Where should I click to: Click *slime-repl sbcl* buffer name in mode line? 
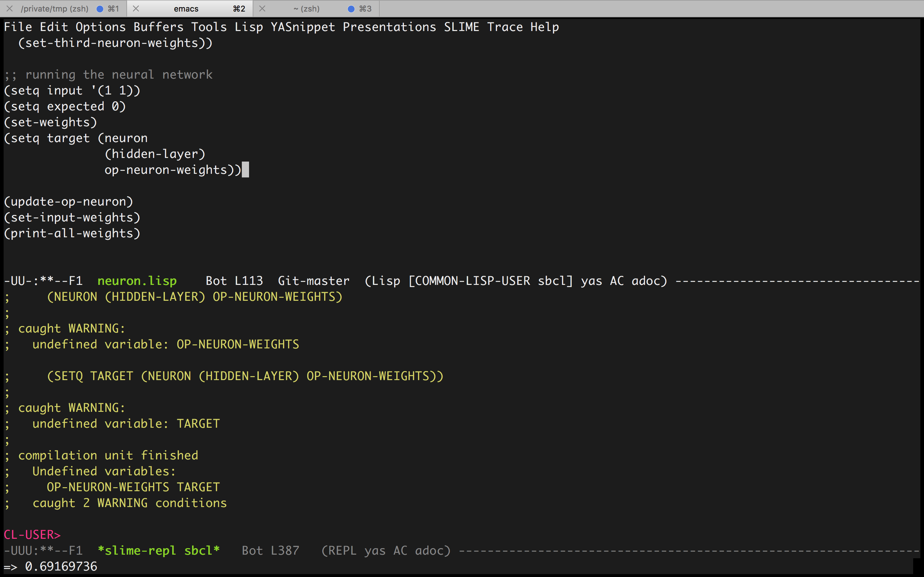(158, 550)
